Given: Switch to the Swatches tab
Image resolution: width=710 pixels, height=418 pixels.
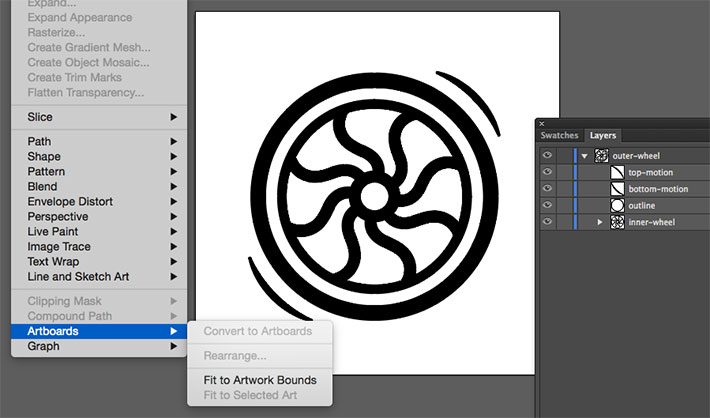Looking at the screenshot, I should click(x=559, y=135).
